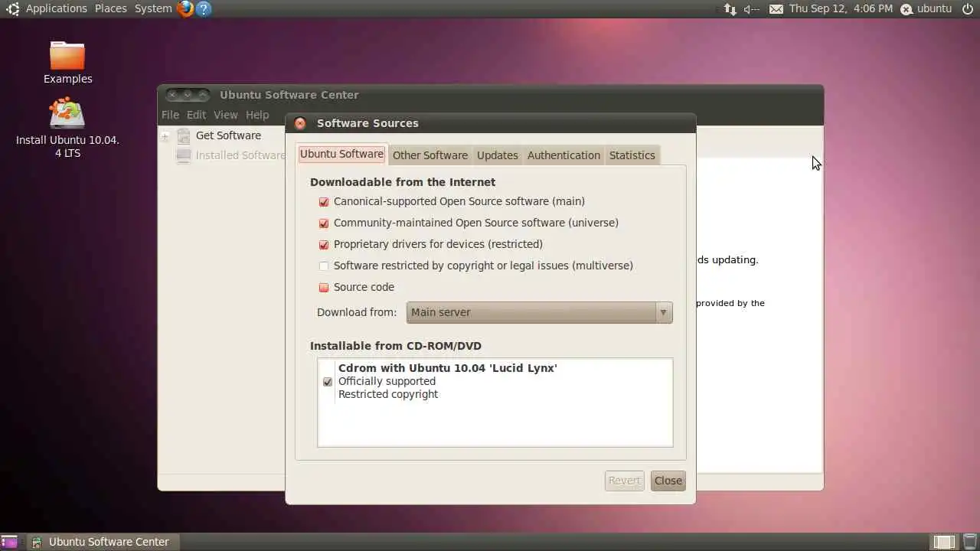This screenshot has width=980, height=551.
Task: Open Help menu in Software Center
Action: (257, 115)
